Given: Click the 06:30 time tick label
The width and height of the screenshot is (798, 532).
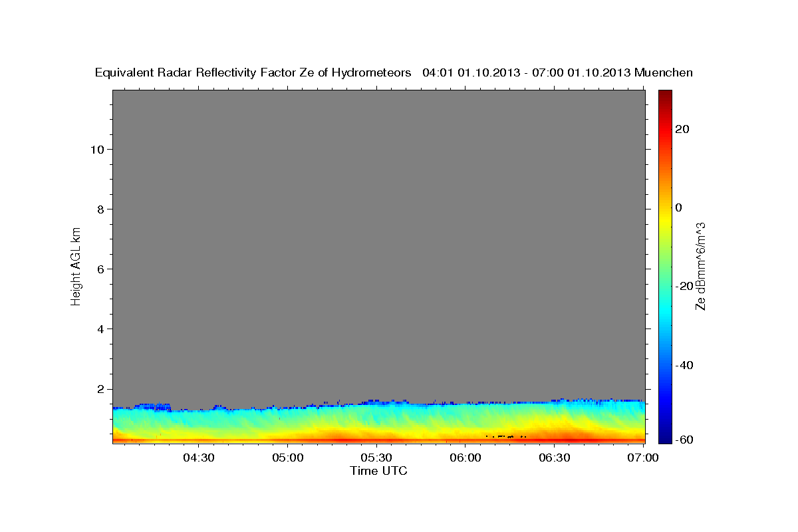Looking at the screenshot, I should pyautogui.click(x=555, y=458).
